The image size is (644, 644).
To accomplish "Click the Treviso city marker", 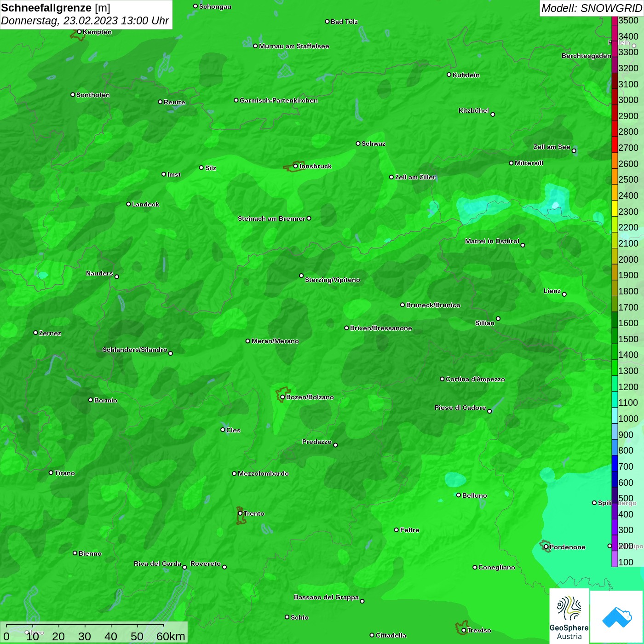I will click(464, 630).
